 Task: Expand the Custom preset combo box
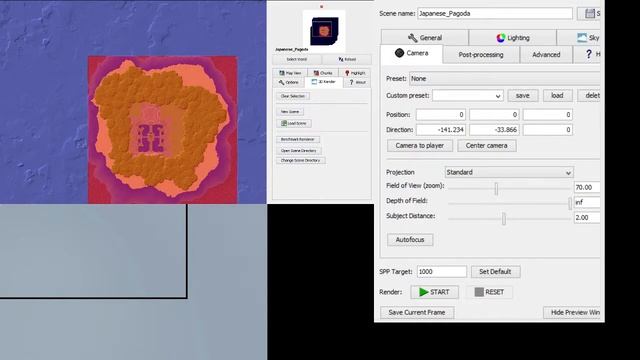468,96
